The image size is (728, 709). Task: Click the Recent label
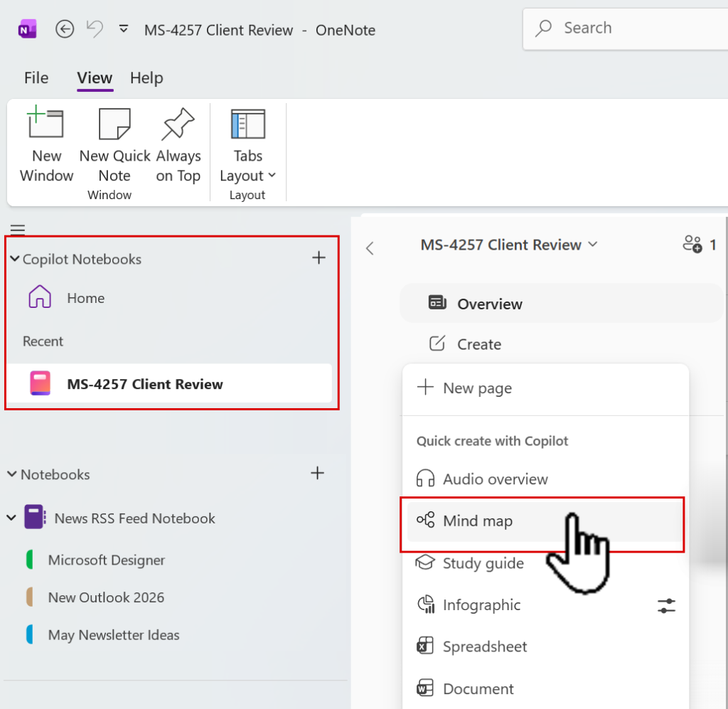[x=43, y=341]
